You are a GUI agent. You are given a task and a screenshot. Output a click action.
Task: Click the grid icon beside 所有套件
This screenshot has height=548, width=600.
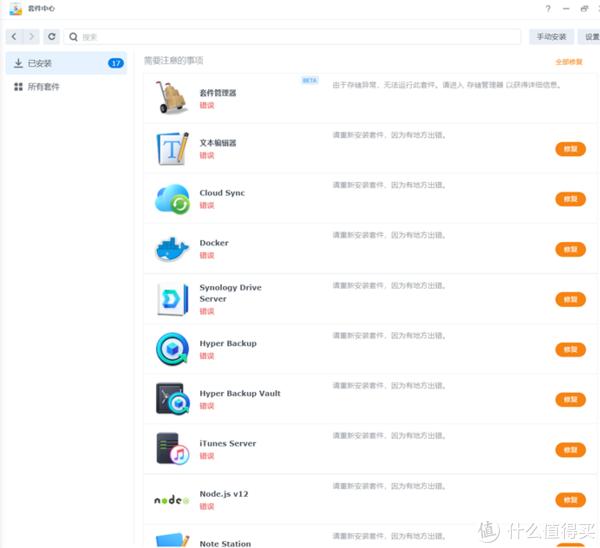pos(18,87)
